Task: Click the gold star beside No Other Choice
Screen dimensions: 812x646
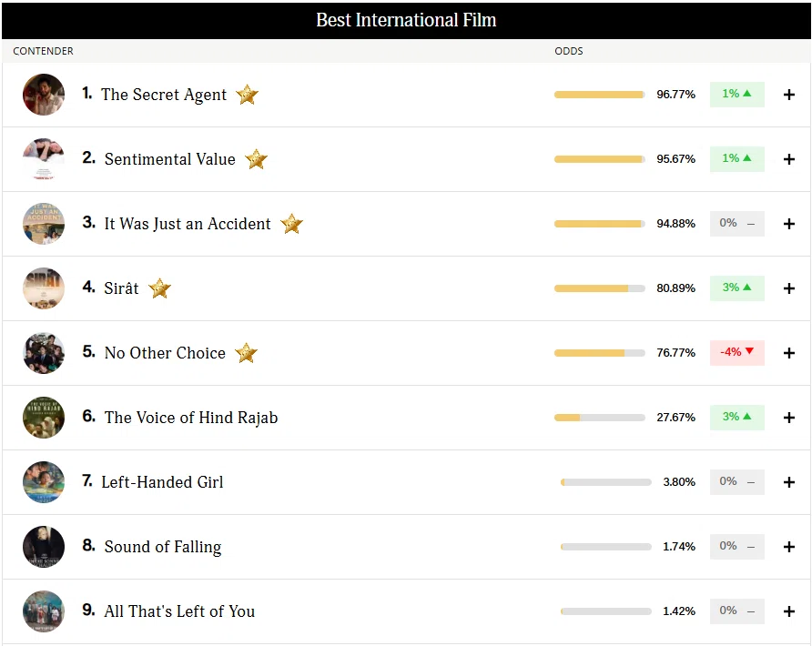Action: point(246,353)
